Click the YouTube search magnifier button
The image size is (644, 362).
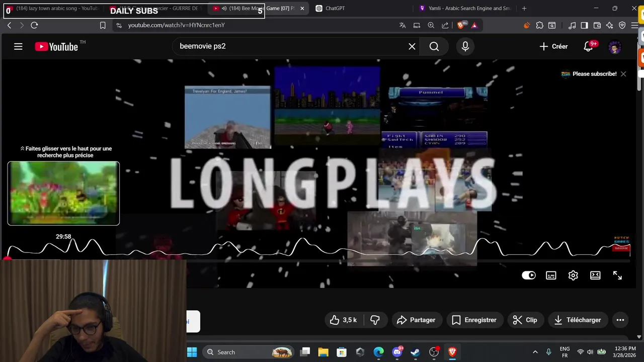tap(434, 46)
